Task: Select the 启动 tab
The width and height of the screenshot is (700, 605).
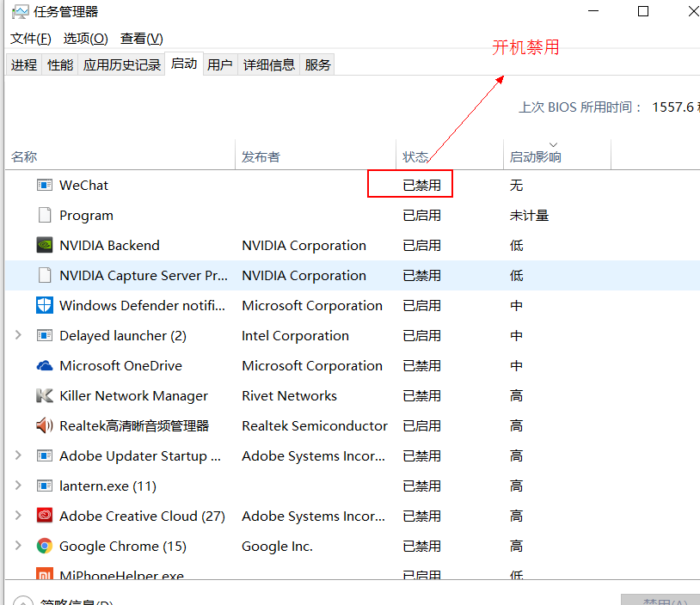Action: 184,64
